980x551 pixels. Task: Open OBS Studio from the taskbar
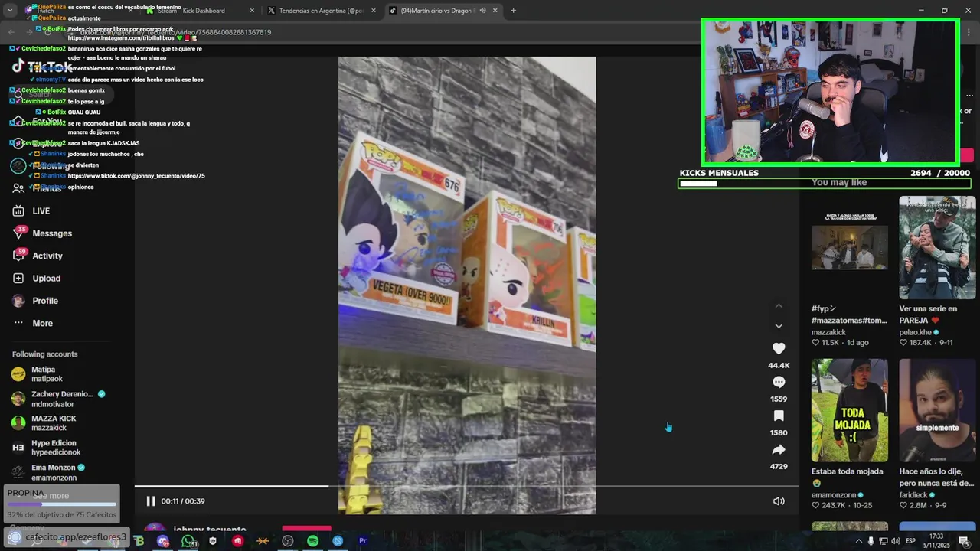288,541
